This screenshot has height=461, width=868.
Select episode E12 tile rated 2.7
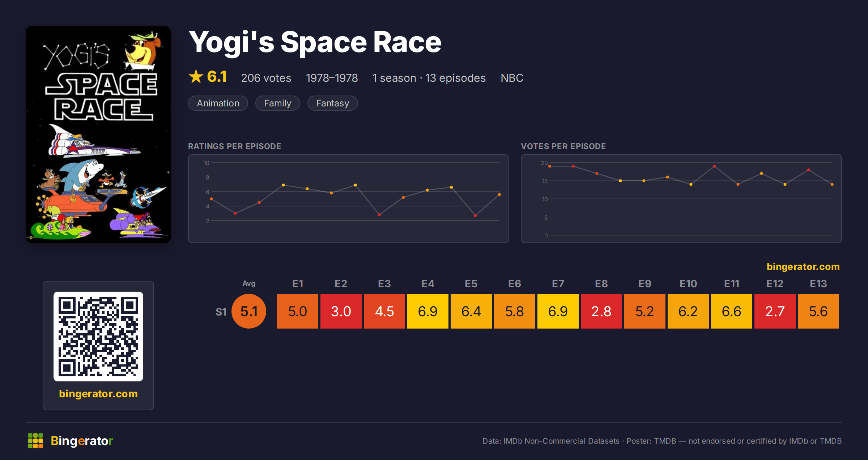[775, 311]
